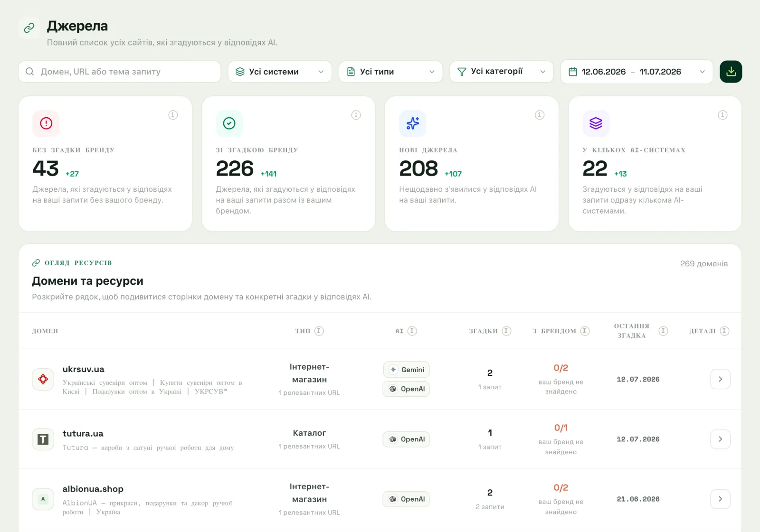This screenshot has height=532, width=760.
Task: Click info icon on Без згадки бренду card
Action: pos(173,115)
